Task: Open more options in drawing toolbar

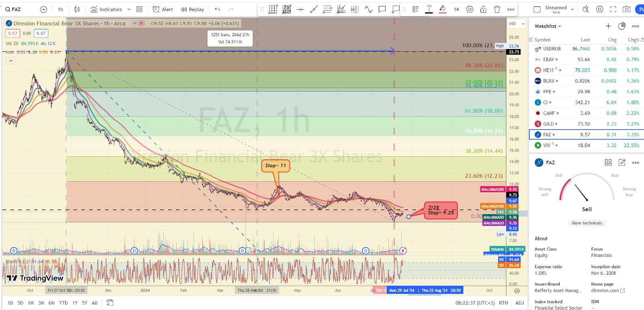Action: coord(511,9)
